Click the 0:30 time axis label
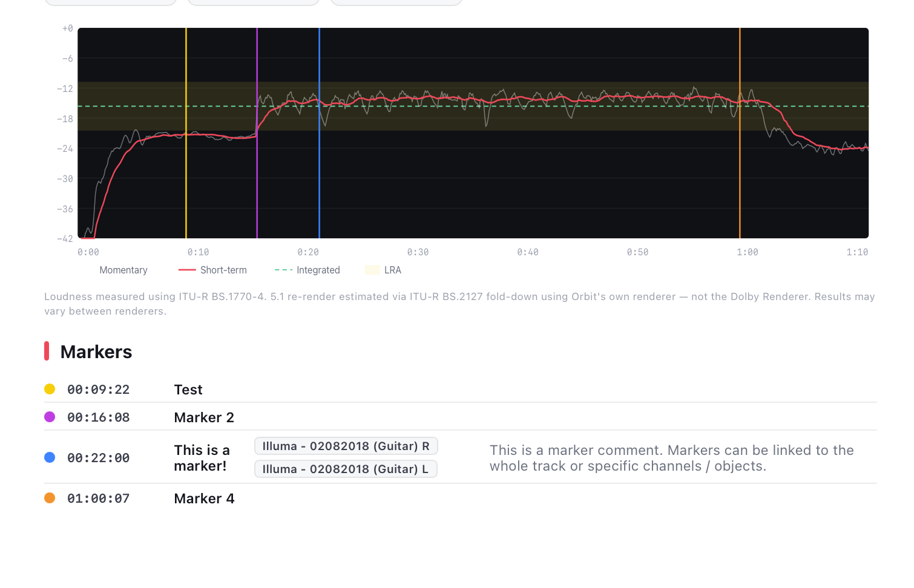Screen dimensions: 914x588 click(418, 252)
